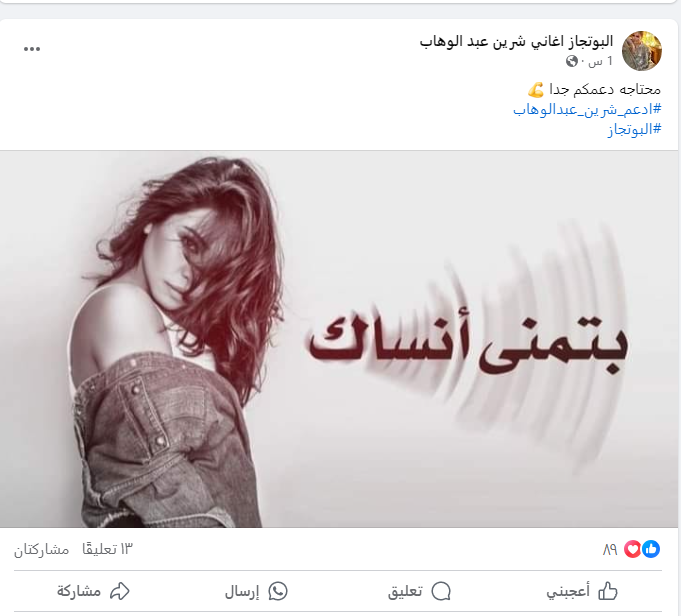Open hashtag #ادعم_شرين_عبدالوهاب

pos(587,109)
